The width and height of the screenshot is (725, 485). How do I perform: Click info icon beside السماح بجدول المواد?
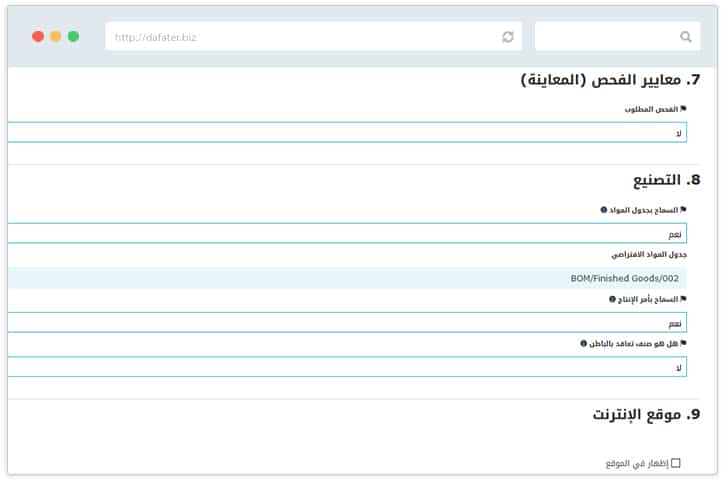coord(603,210)
